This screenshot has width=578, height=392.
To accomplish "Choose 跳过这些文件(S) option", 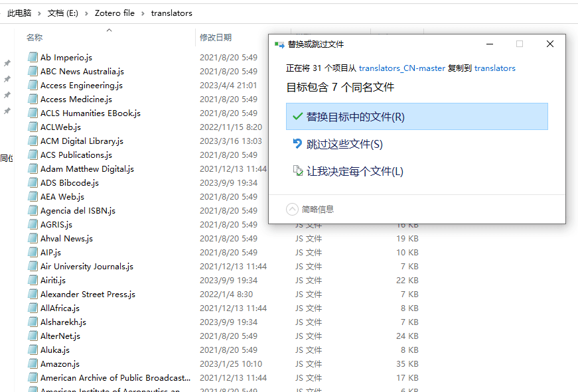I will tap(344, 144).
